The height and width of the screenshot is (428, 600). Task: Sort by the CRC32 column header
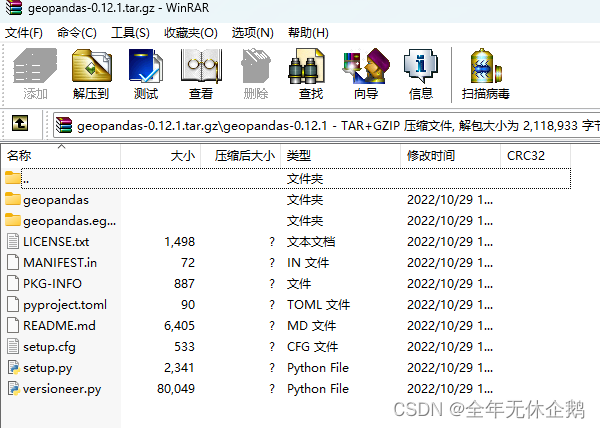535,156
